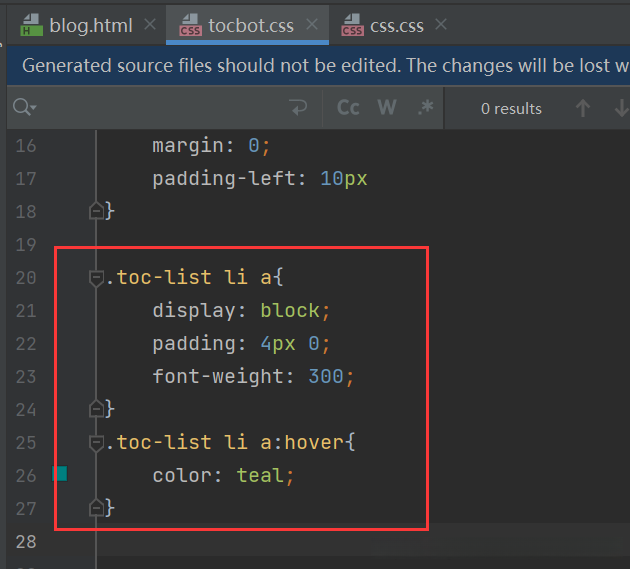Close the tocbot.css tab
This screenshot has height=569, width=630.
click(x=312, y=25)
